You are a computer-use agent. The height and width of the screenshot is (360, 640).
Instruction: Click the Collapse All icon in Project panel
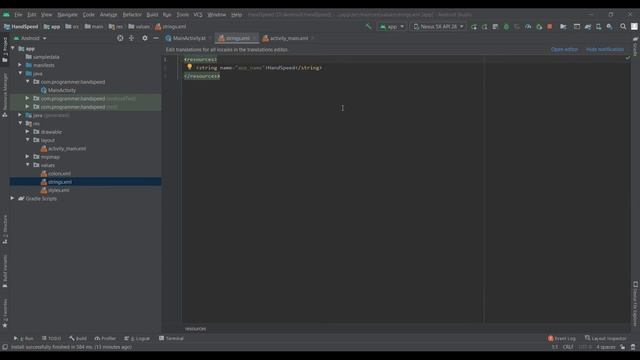click(x=131, y=38)
